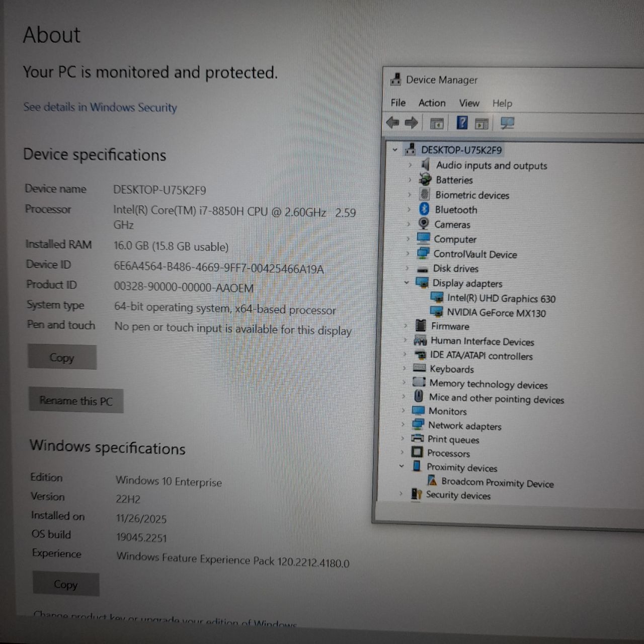This screenshot has width=644, height=644.
Task: Click Scan for hardware changes monitor icon
Action: click(507, 123)
